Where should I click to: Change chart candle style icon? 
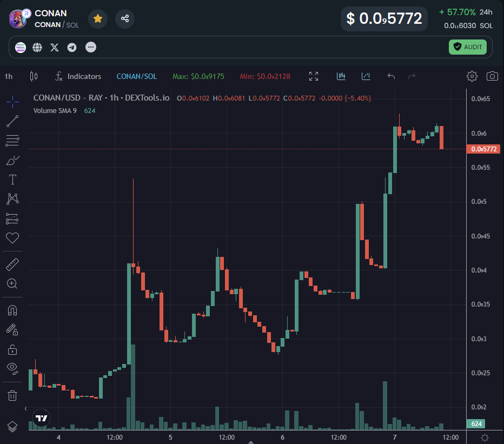(34, 76)
